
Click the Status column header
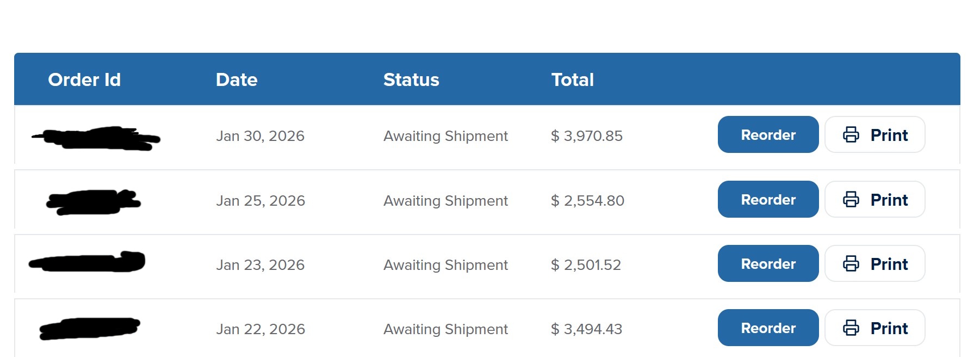(411, 79)
